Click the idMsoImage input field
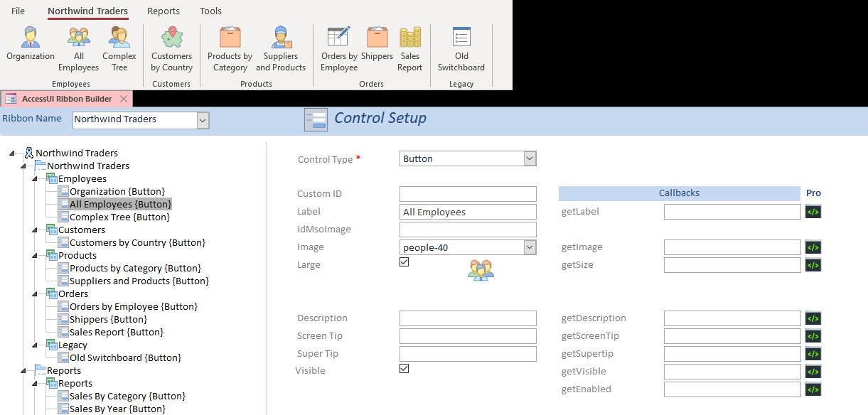 point(468,230)
